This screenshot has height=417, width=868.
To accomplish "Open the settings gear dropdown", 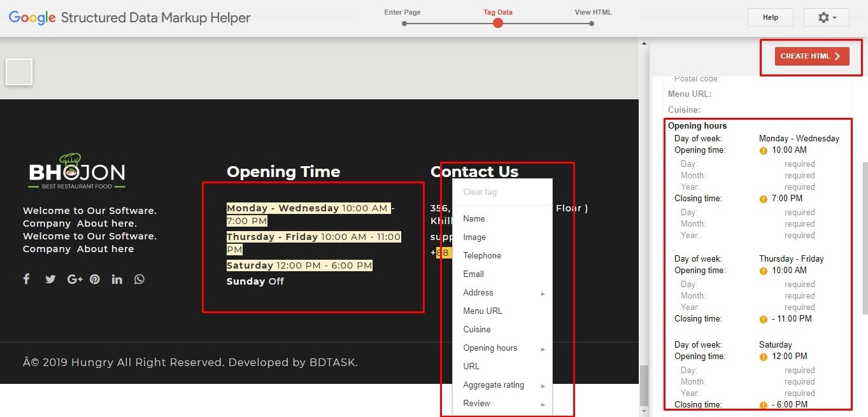I will click(827, 18).
